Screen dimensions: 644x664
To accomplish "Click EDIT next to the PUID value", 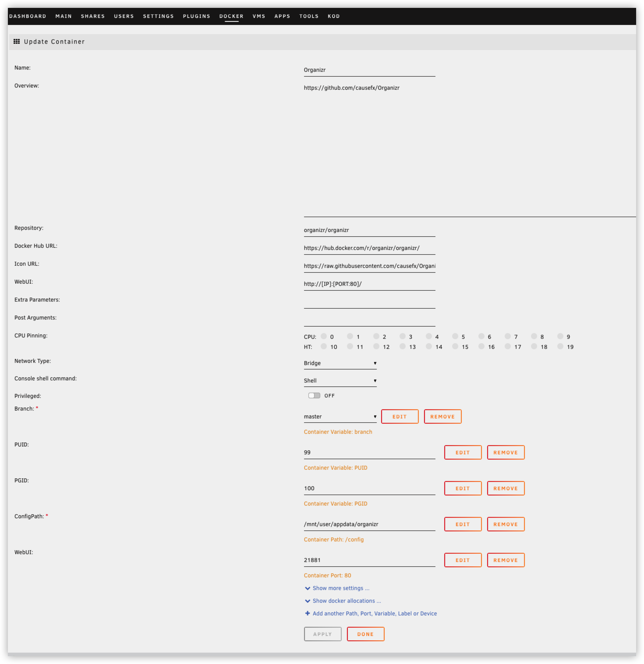I will click(462, 452).
